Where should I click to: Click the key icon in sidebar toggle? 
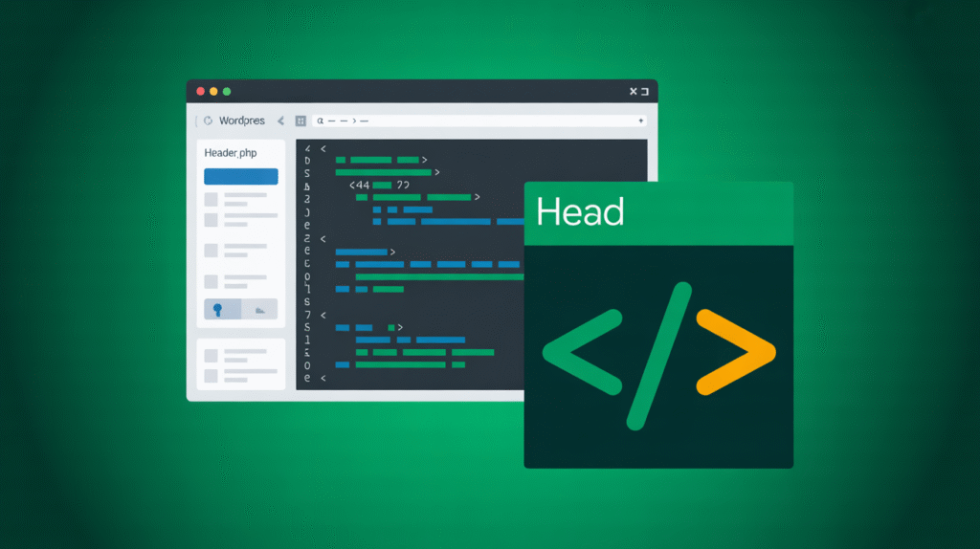(x=218, y=309)
